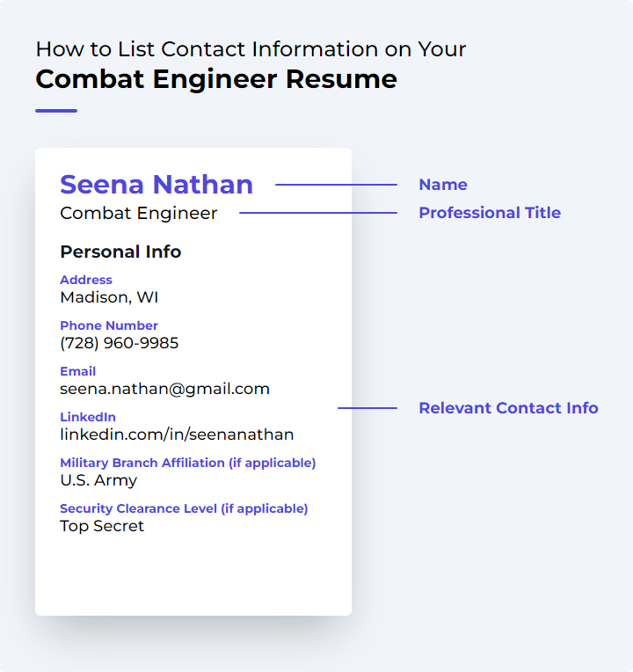
Task: Open the linkedin.com/in/seenanathan link
Action: pyautogui.click(x=177, y=435)
